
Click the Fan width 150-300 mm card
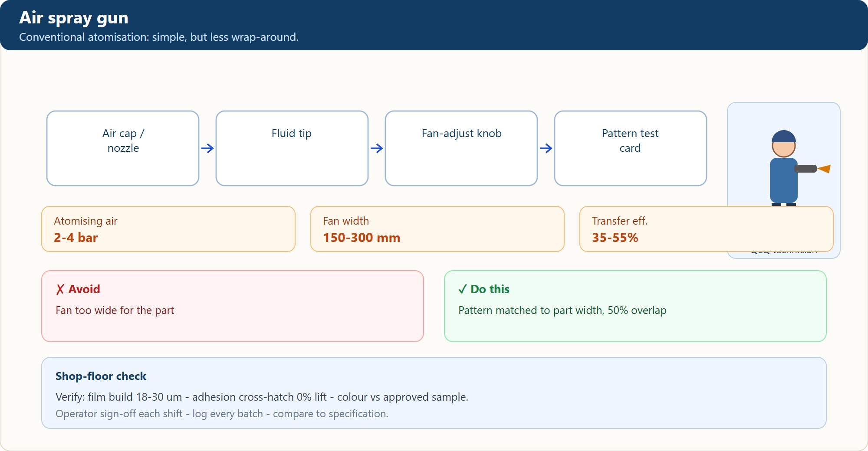(437, 229)
